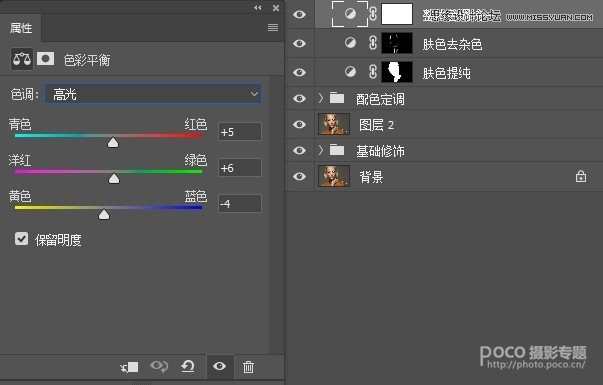Hide the 肤色去杂色 layer
Screen dimensions: 603x385
[x=299, y=43]
